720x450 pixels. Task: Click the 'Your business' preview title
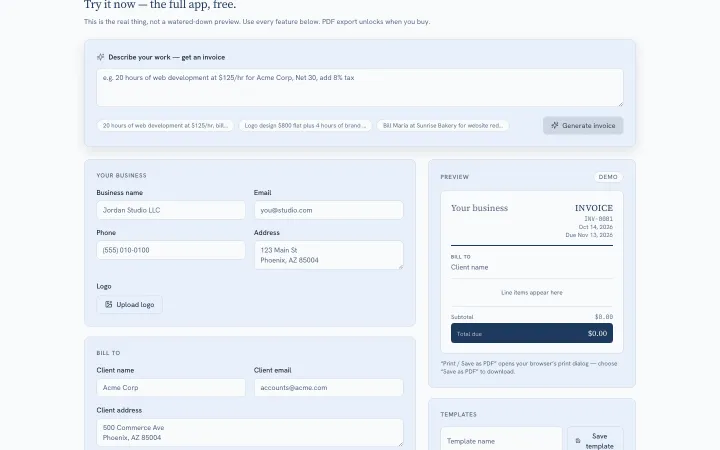pos(479,208)
